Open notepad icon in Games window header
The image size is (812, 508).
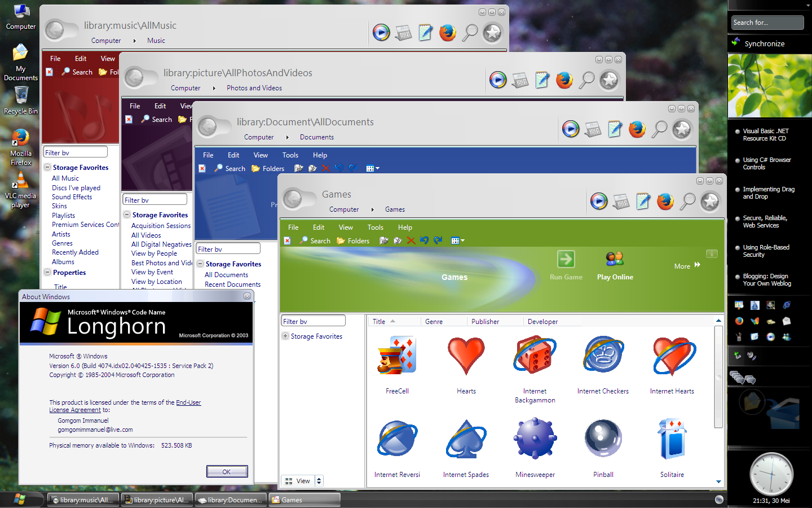point(643,201)
